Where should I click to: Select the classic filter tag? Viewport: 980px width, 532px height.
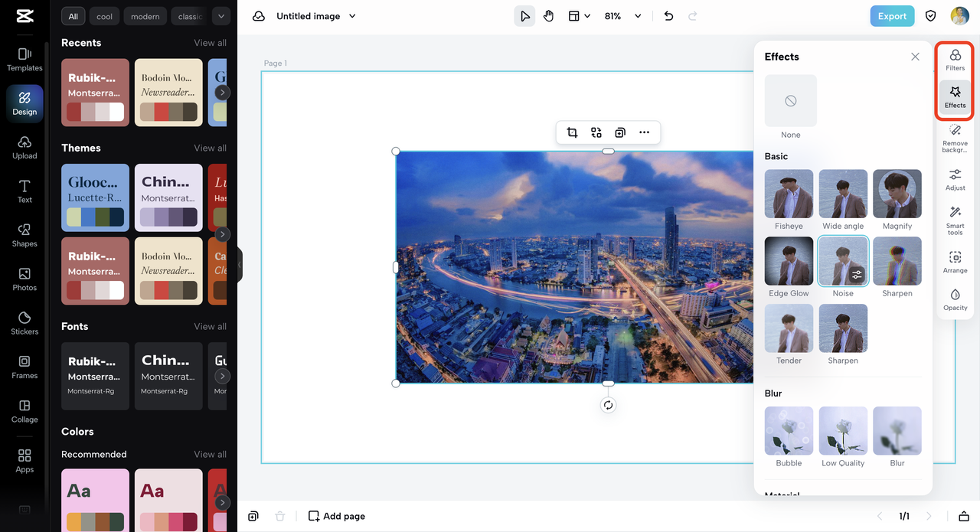click(x=188, y=16)
